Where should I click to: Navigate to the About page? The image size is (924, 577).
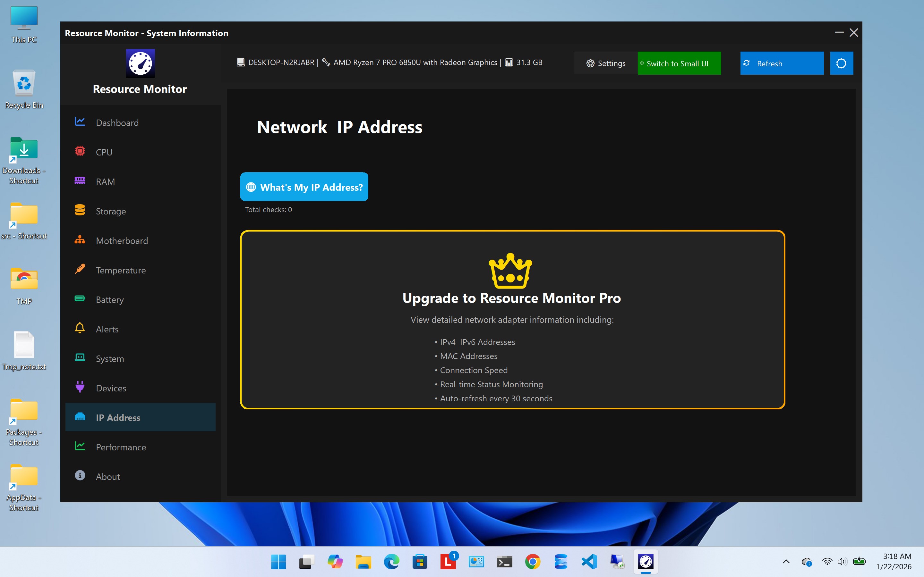click(x=108, y=477)
